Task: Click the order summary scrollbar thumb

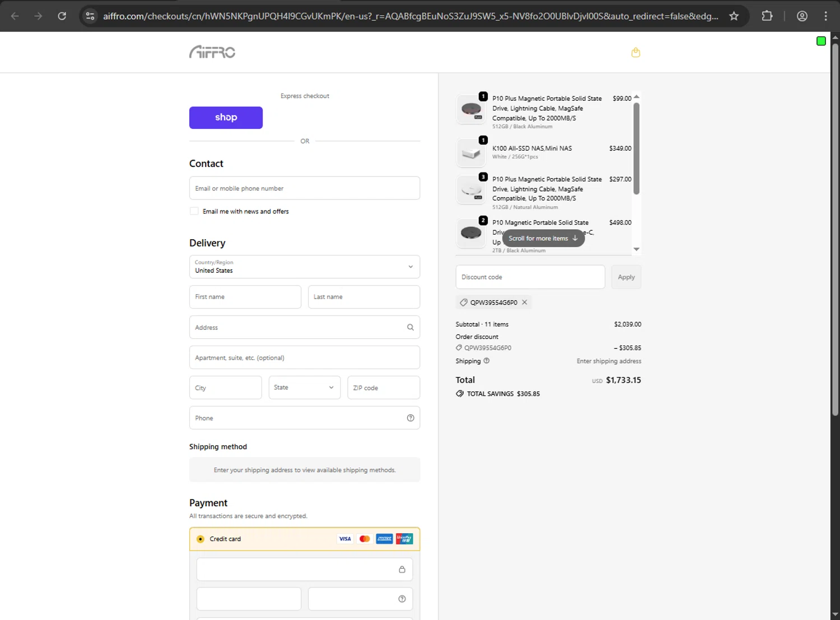Action: (636, 148)
